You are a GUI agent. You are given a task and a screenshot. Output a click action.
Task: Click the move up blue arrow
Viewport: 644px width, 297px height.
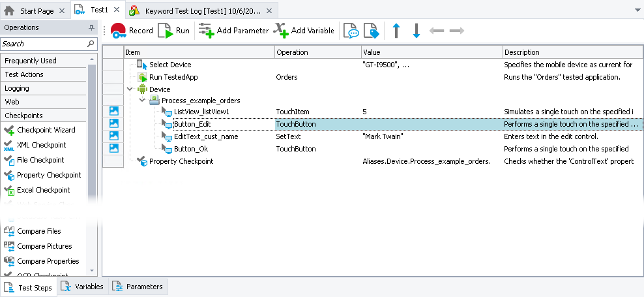click(396, 30)
